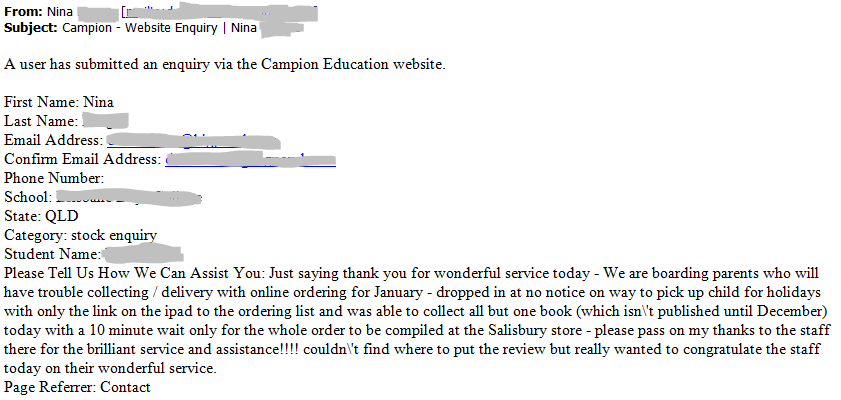Click the redacted School value
The image size is (841, 400).
pyautogui.click(x=129, y=197)
